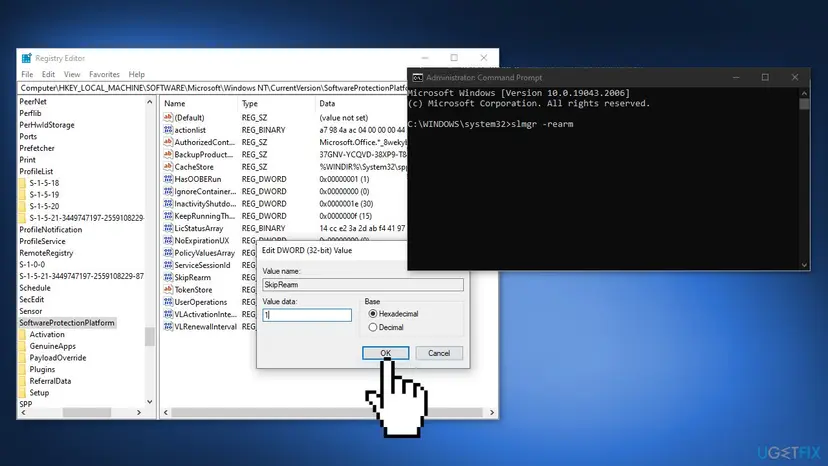Click the values pane scroll left arrow
Screen dimensions: 828x466
[x=166, y=412]
